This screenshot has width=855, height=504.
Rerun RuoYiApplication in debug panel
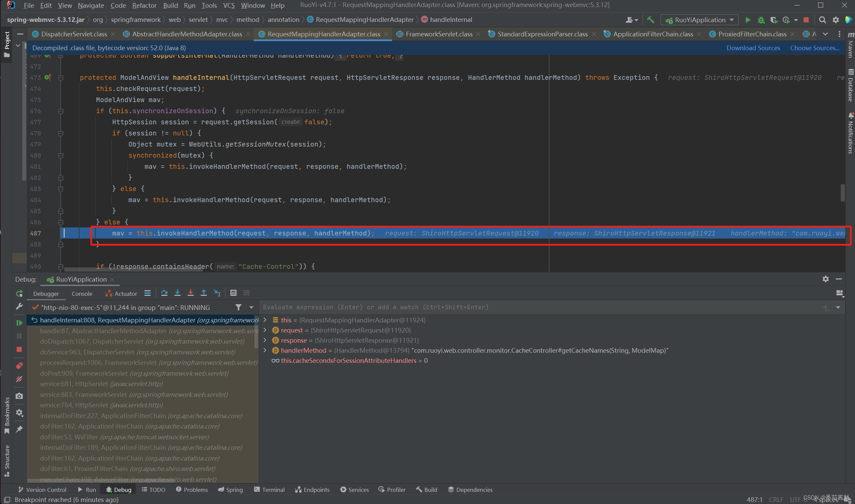(x=19, y=293)
